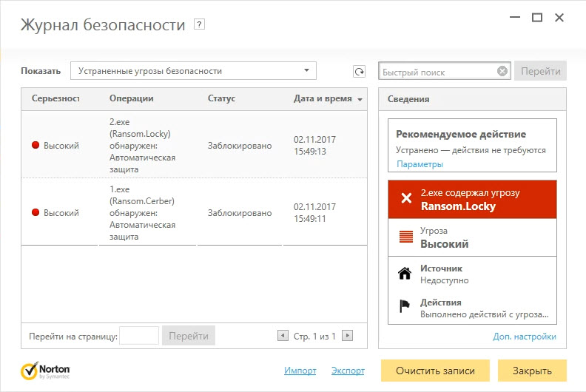Click the refresh icon beside the filter dropdown
The image size is (586, 392).
tap(359, 72)
